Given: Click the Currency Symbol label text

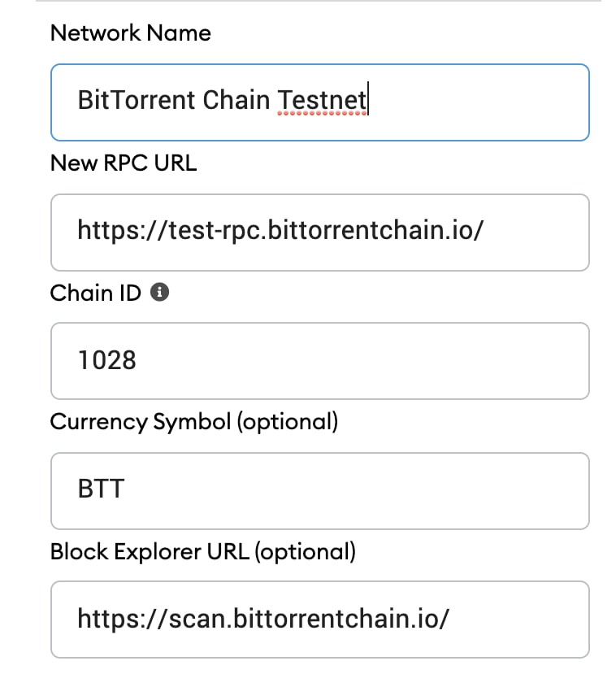Looking at the screenshot, I should 141,422.
